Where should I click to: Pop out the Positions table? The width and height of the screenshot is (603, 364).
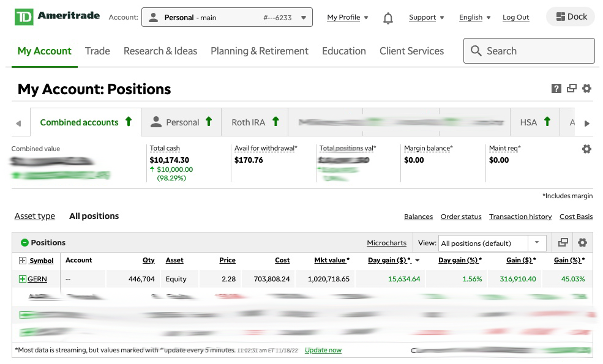(563, 242)
